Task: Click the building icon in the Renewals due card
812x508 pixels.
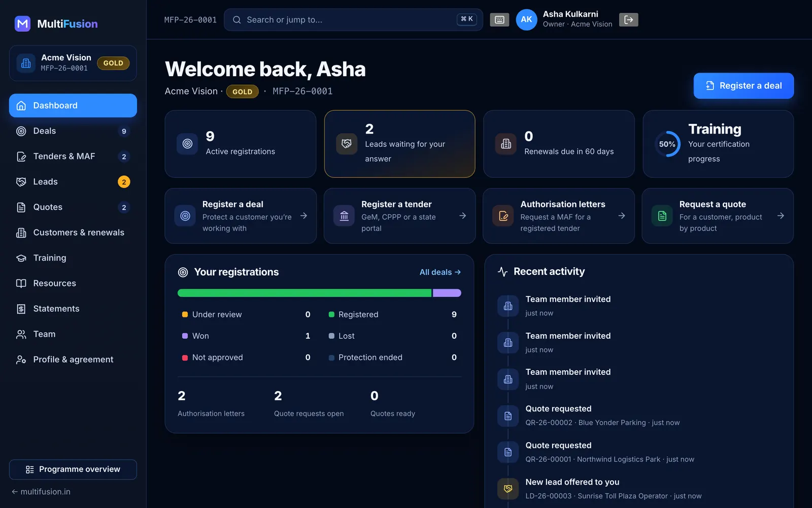Action: pyautogui.click(x=506, y=144)
